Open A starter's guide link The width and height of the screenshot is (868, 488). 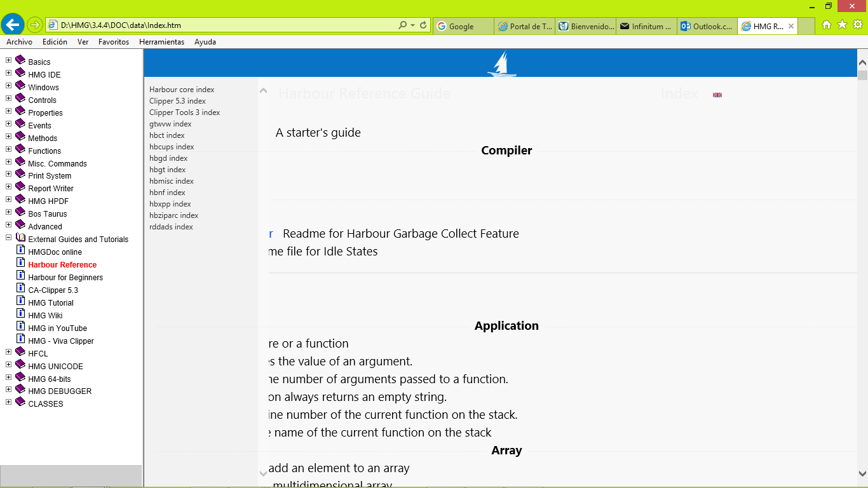(318, 133)
